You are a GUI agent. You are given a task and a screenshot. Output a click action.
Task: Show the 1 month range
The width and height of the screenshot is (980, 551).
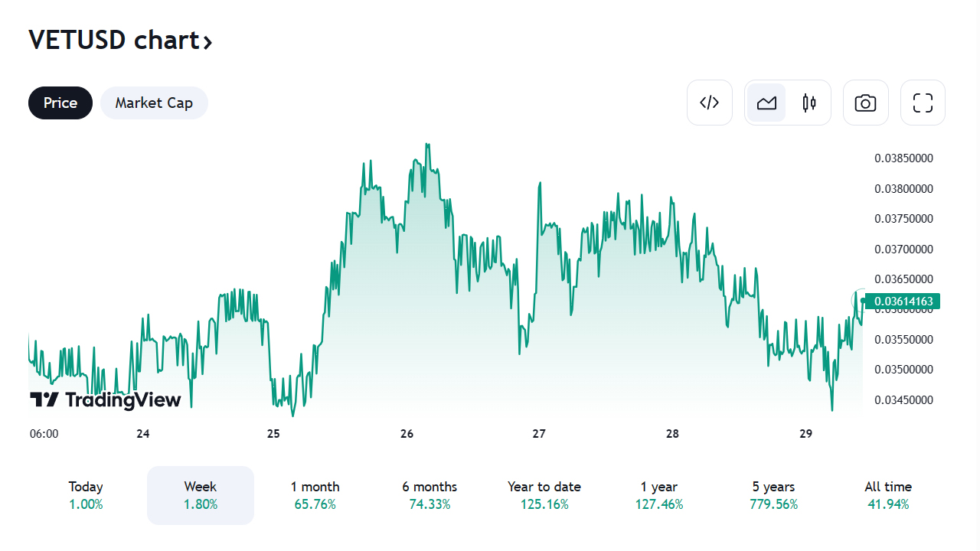[315, 495]
